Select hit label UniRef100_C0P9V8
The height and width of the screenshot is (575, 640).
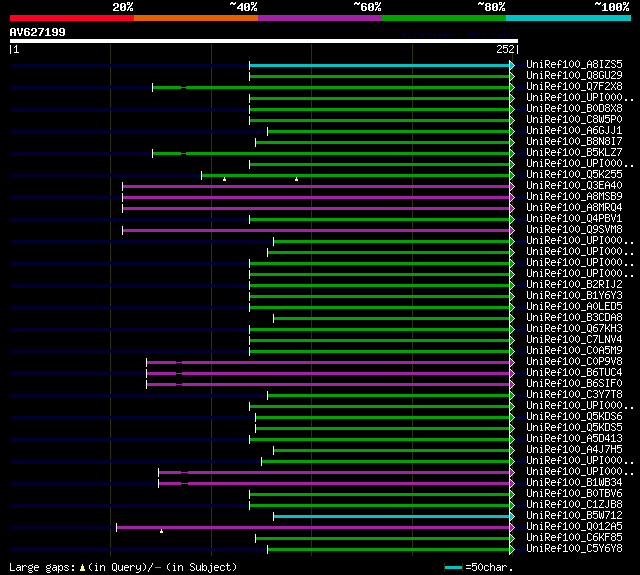[x=574, y=362]
